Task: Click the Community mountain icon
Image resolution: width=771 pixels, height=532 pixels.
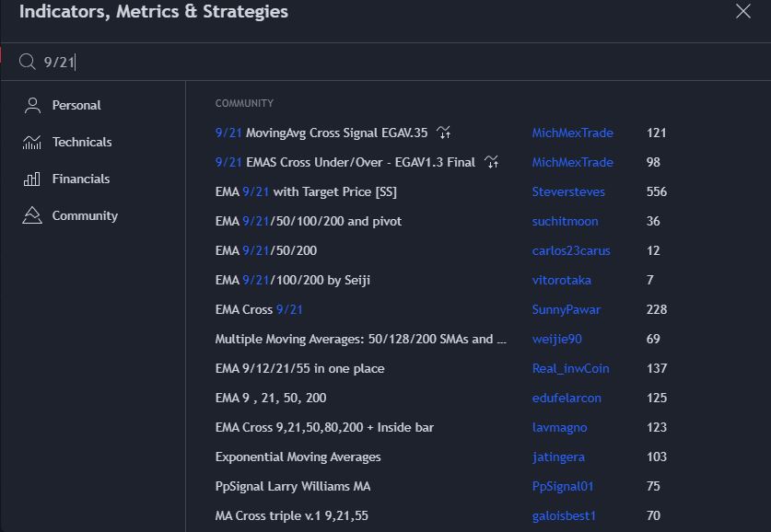Action: (32, 215)
